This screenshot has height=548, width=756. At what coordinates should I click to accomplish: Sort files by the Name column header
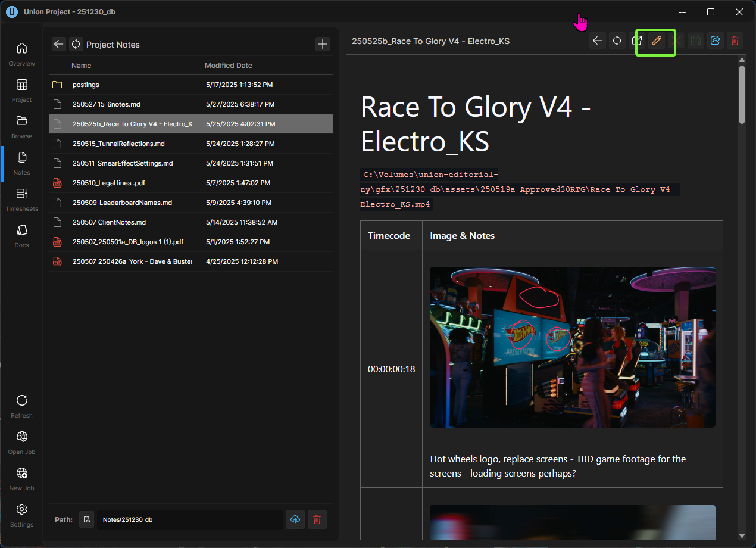pyautogui.click(x=82, y=66)
